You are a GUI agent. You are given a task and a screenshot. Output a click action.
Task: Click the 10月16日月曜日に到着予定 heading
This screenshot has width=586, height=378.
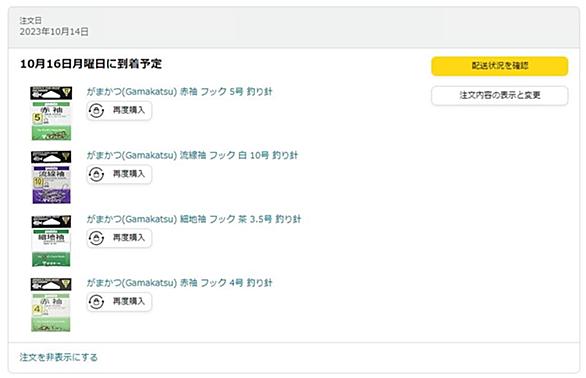(91, 64)
